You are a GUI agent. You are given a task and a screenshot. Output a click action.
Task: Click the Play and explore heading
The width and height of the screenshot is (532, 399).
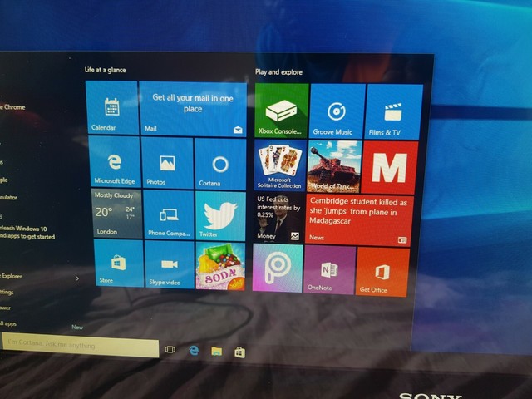[x=278, y=72]
